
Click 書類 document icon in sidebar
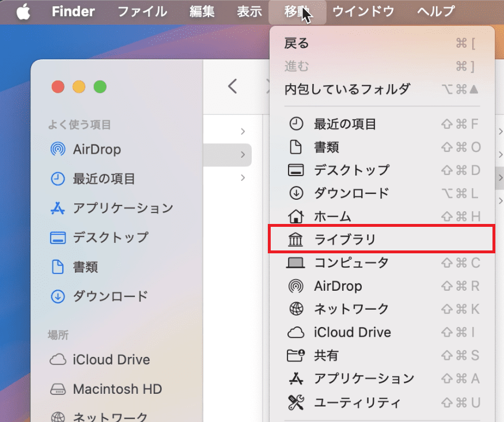click(58, 267)
